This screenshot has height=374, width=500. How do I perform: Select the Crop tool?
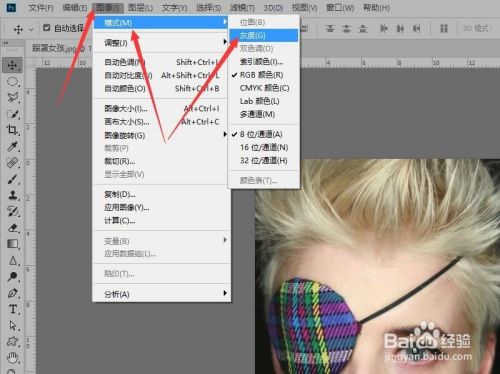13,130
